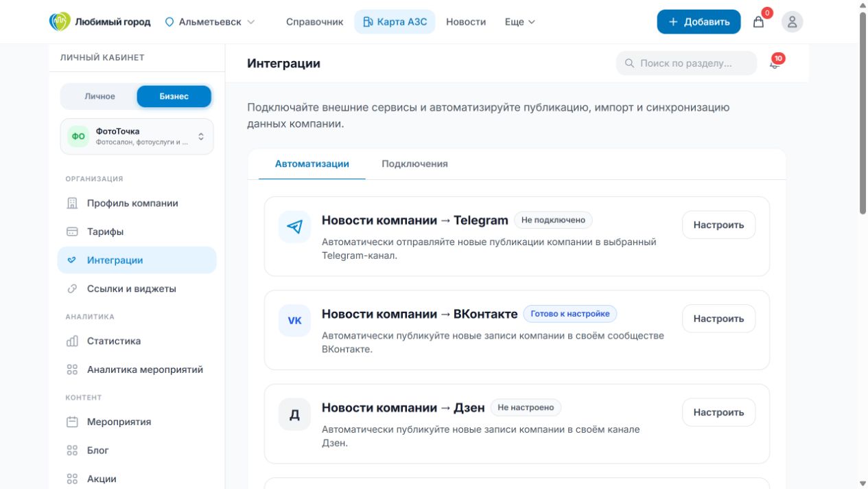The image size is (868, 489).
Task: Click the calendar icon beside Мероприятия
Action: pos(72,422)
